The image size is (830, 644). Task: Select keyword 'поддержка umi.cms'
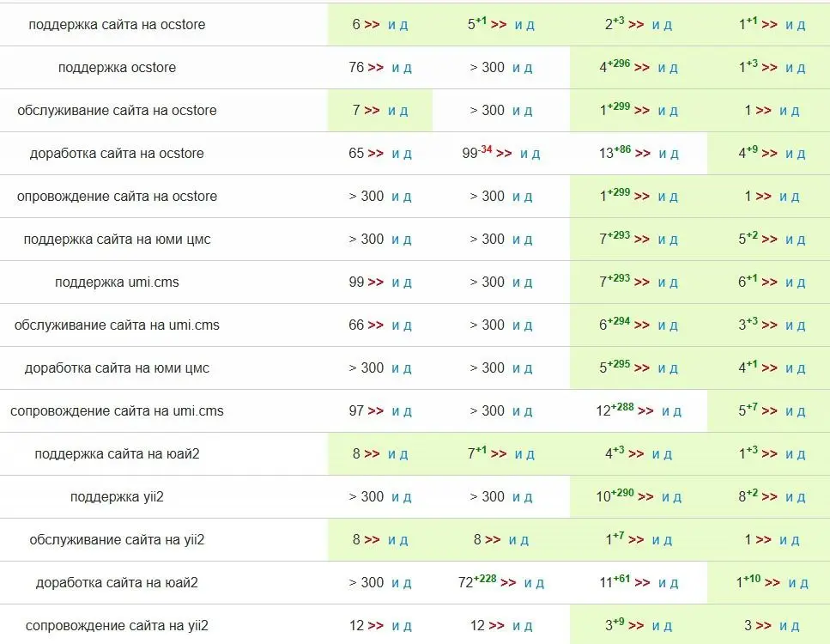pyautogui.click(x=117, y=282)
